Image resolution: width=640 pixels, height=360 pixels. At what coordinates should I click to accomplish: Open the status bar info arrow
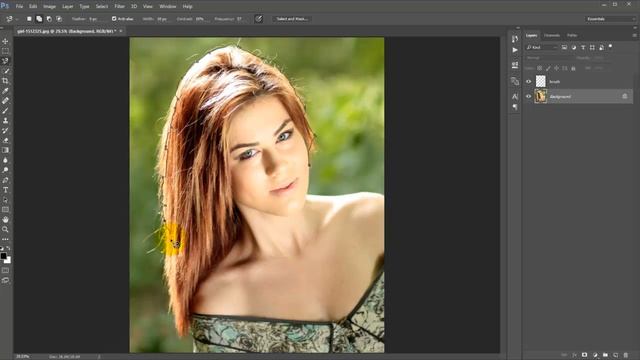(99, 357)
